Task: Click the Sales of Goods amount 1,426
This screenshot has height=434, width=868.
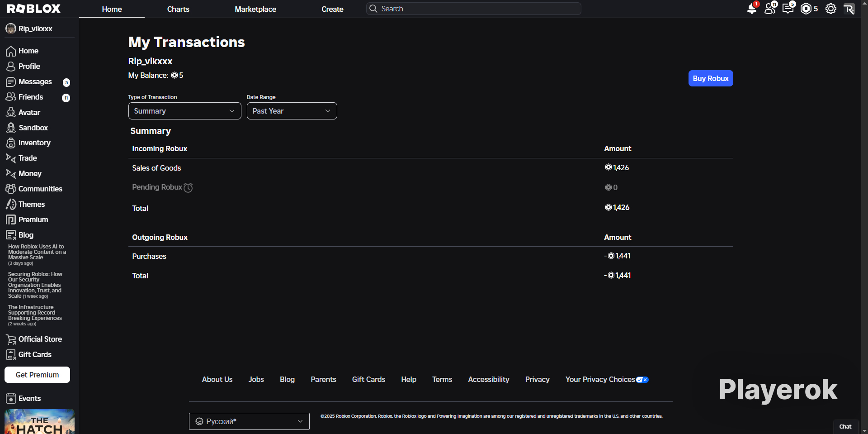Action: pyautogui.click(x=617, y=167)
